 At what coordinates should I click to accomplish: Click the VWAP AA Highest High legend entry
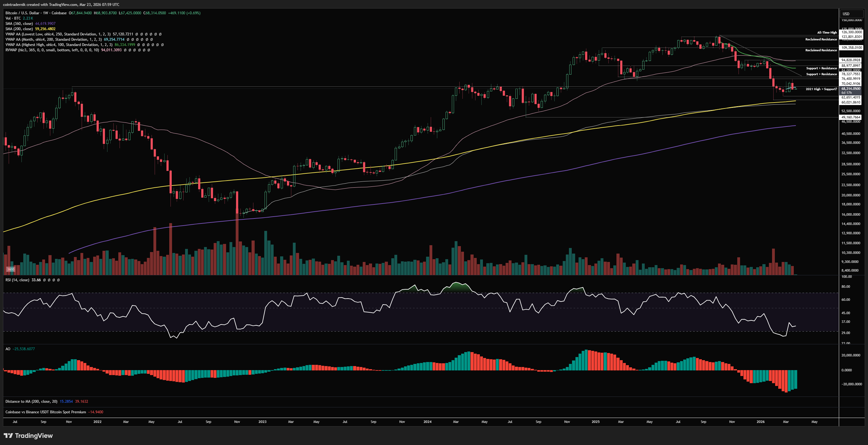pyautogui.click(x=59, y=44)
